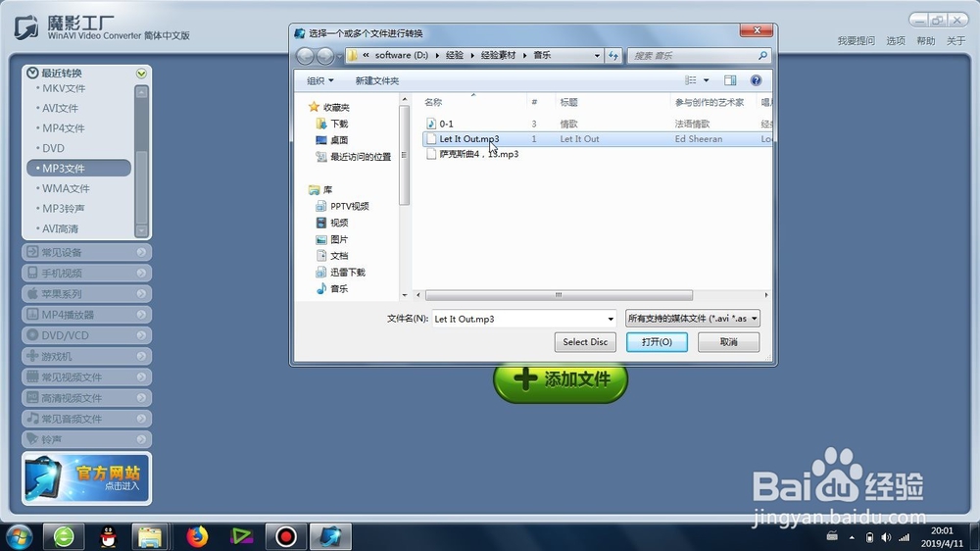
Task: Expand the DVD/VCD category
Action: [86, 335]
